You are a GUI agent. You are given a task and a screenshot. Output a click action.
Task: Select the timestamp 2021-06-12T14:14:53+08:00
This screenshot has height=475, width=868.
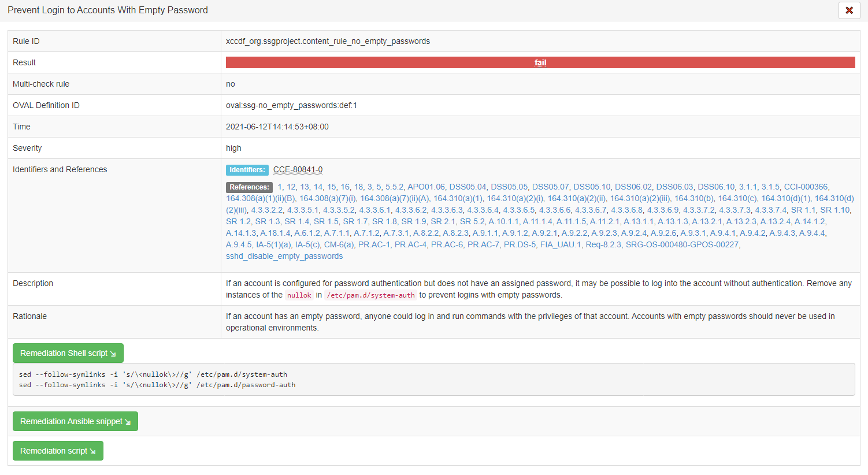277,127
